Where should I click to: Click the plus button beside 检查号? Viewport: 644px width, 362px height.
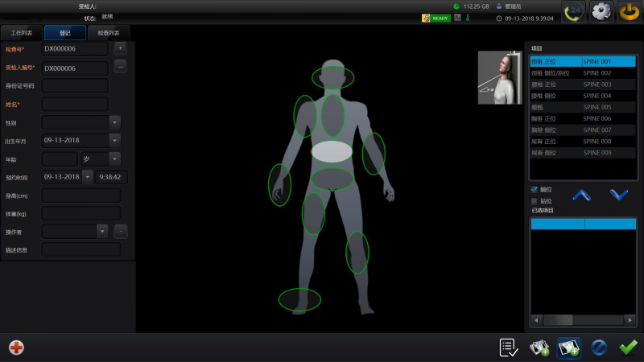(121, 48)
